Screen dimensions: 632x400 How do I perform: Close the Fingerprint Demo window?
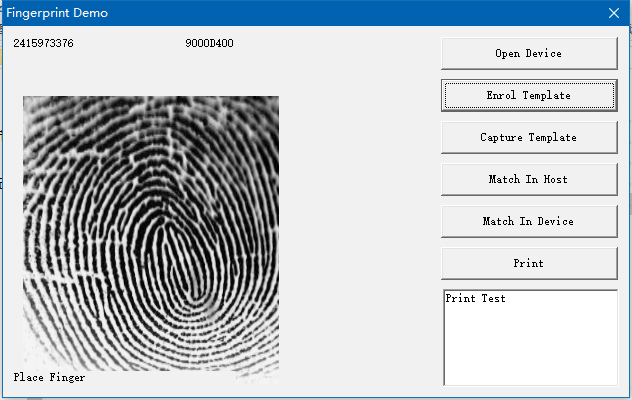click(x=614, y=13)
